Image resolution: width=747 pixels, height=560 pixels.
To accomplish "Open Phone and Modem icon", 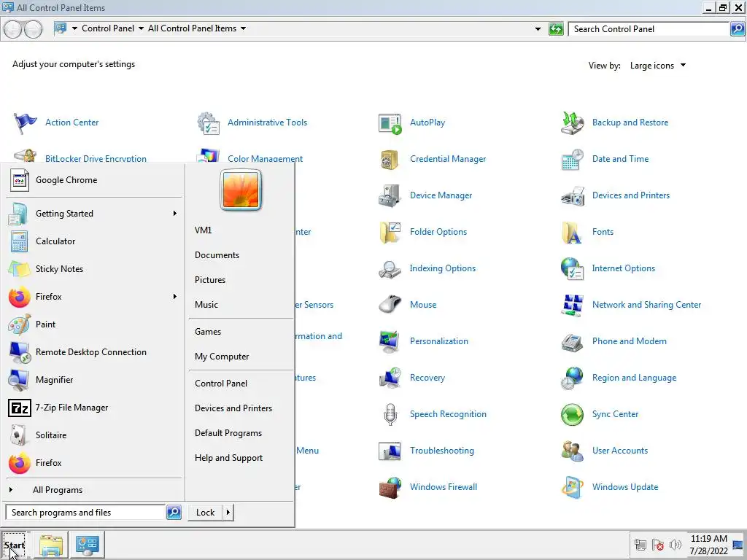I will coord(572,342).
